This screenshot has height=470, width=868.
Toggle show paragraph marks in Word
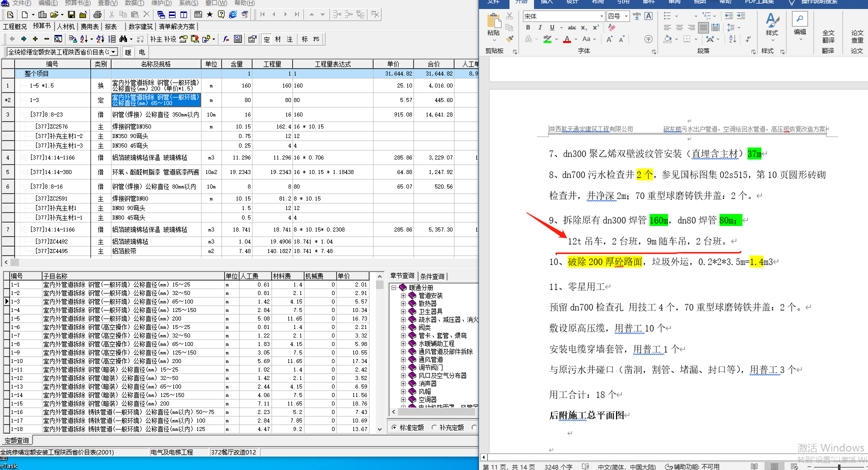click(748, 39)
